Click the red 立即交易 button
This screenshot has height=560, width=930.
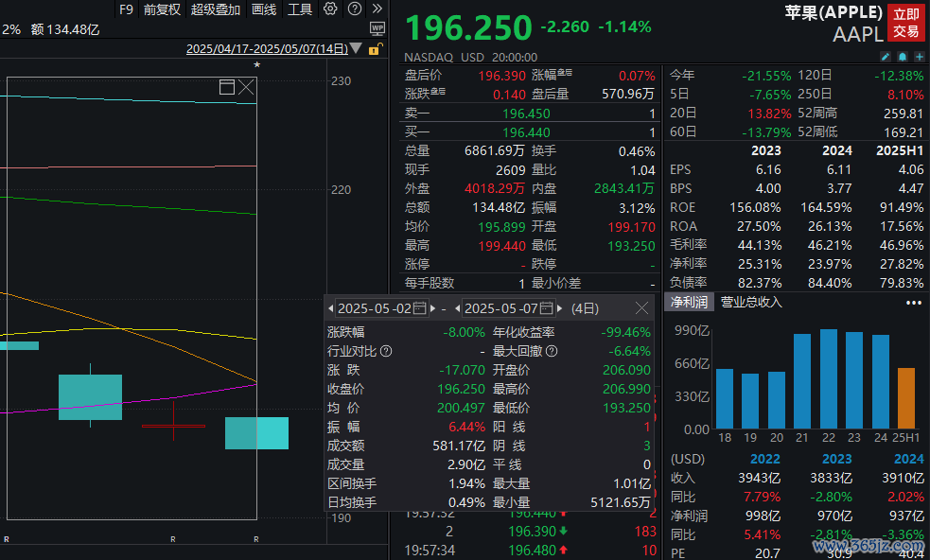coord(905,23)
